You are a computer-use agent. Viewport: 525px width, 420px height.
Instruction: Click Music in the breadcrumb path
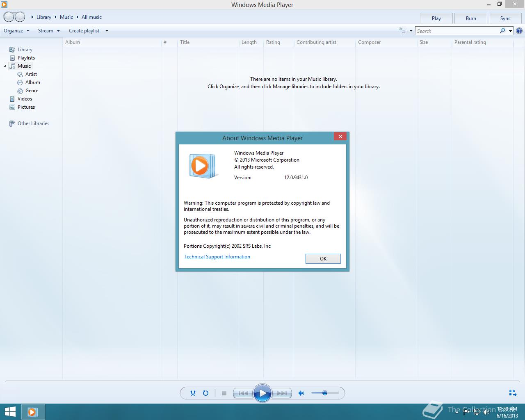(66, 17)
